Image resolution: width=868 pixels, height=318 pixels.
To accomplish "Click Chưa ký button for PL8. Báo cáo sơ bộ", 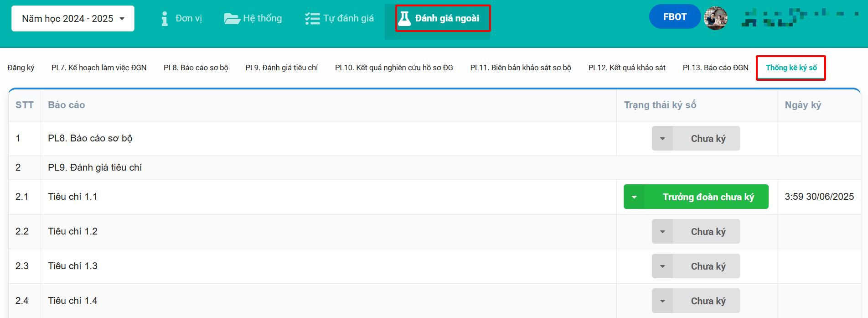I will point(708,139).
